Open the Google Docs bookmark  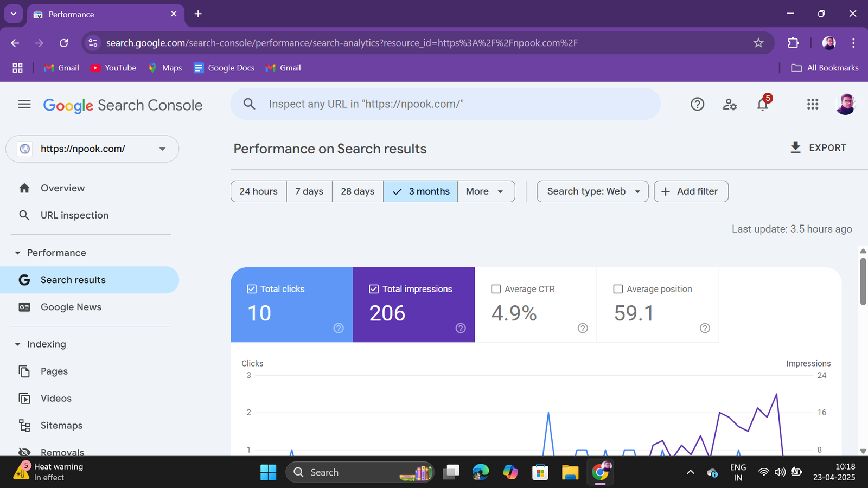pyautogui.click(x=224, y=68)
